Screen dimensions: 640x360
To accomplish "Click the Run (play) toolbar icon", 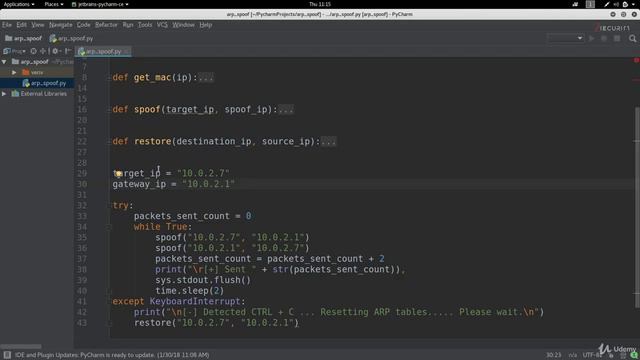I will 591,38.
